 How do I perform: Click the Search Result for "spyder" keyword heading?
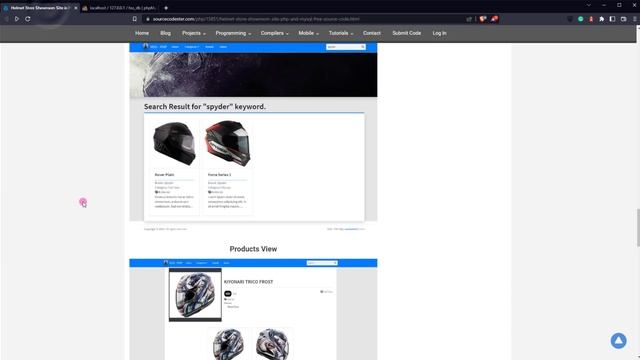205,107
